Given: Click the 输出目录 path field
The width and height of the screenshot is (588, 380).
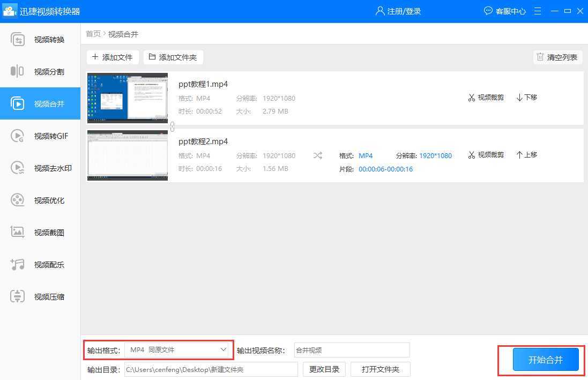Looking at the screenshot, I should pos(211,369).
